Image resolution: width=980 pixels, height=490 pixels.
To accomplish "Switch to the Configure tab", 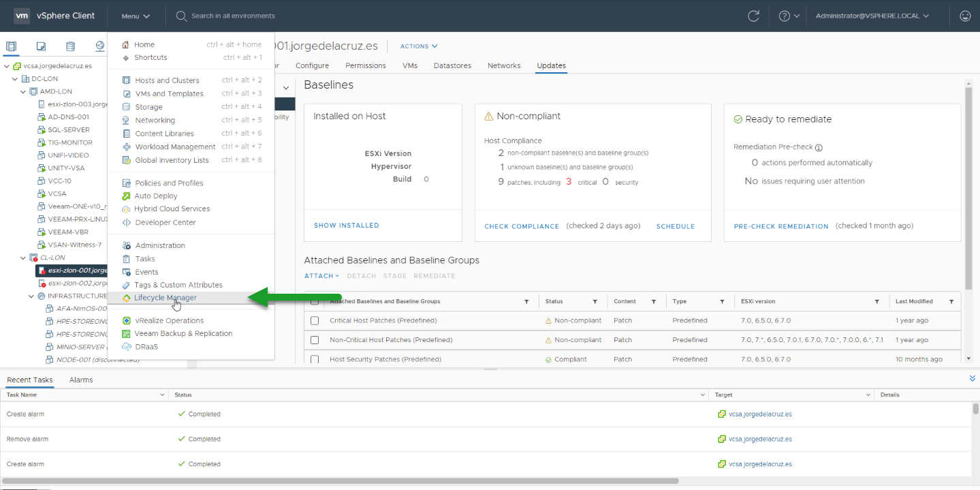I will pyautogui.click(x=312, y=65).
